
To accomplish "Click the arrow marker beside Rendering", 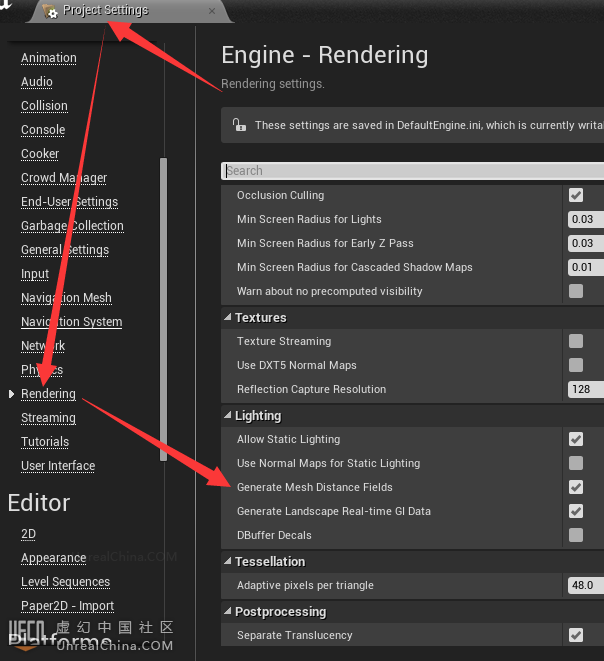I will 12,394.
